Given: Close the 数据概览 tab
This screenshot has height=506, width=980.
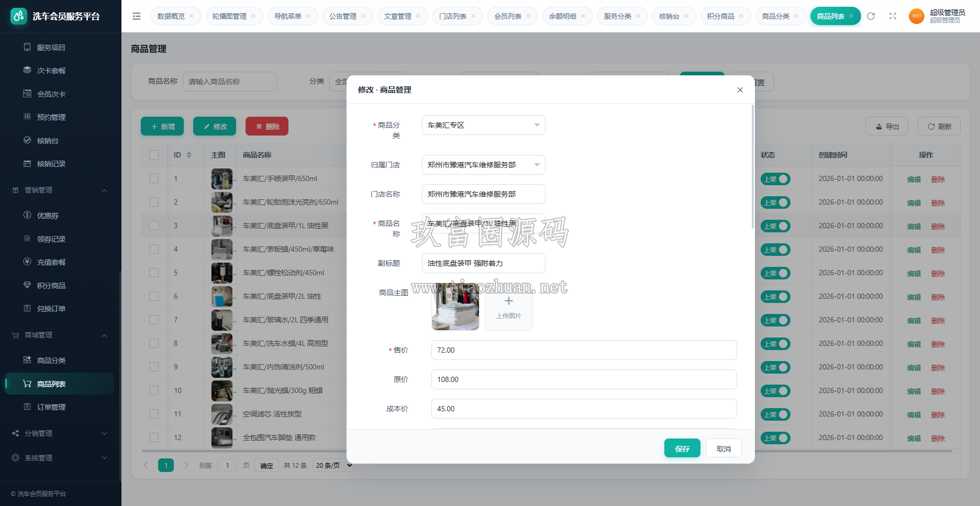Looking at the screenshot, I should pyautogui.click(x=192, y=16).
